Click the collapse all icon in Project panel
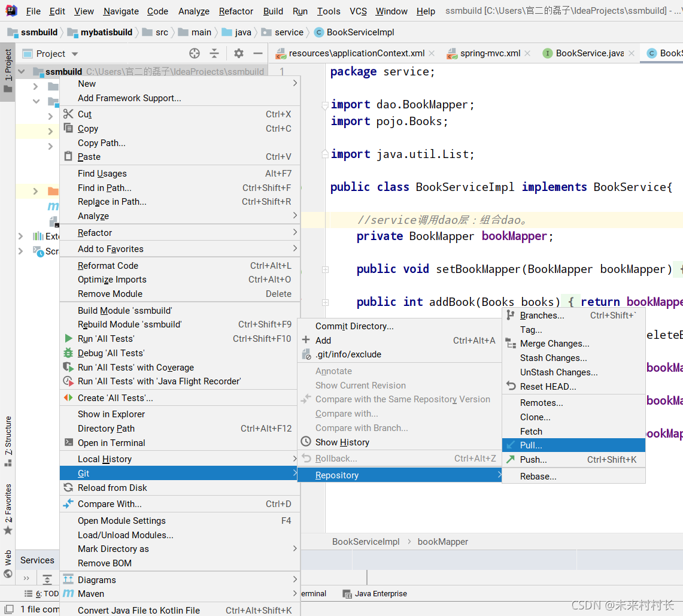This screenshot has width=683, height=616. pyautogui.click(x=214, y=54)
